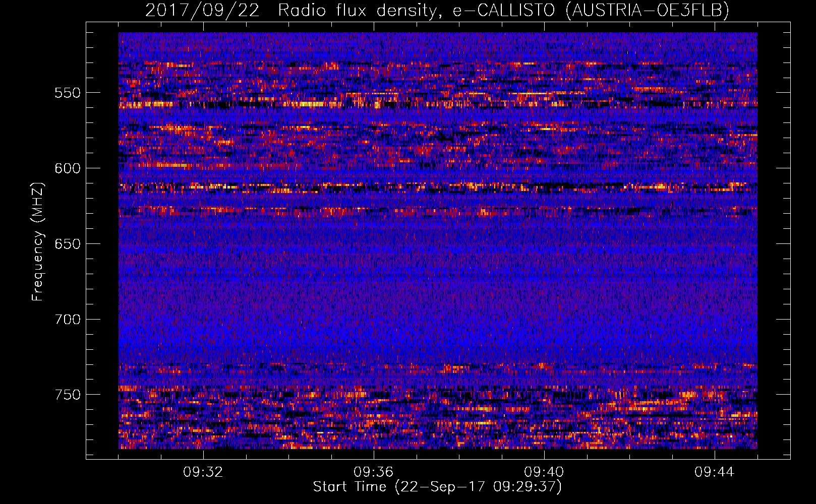The image size is (816, 504).
Task: Click the 750 frequency tick label
Action: coord(68,395)
